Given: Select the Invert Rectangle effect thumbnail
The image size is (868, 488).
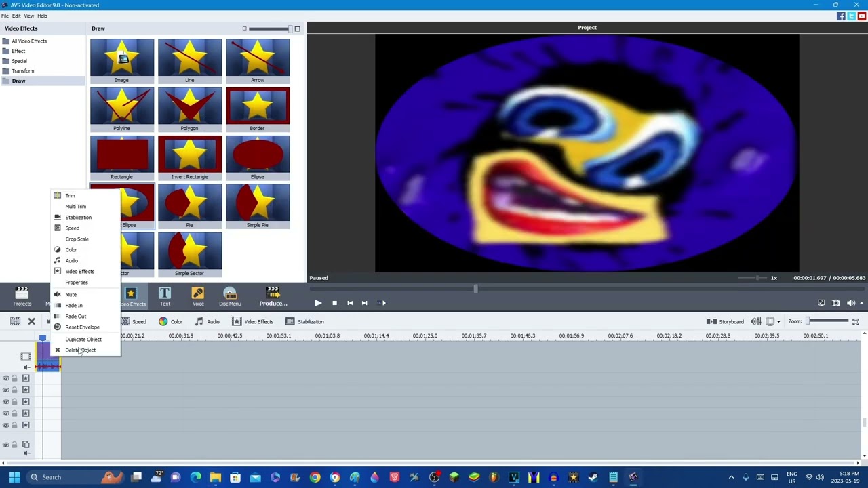Looking at the screenshot, I should pyautogui.click(x=190, y=158).
